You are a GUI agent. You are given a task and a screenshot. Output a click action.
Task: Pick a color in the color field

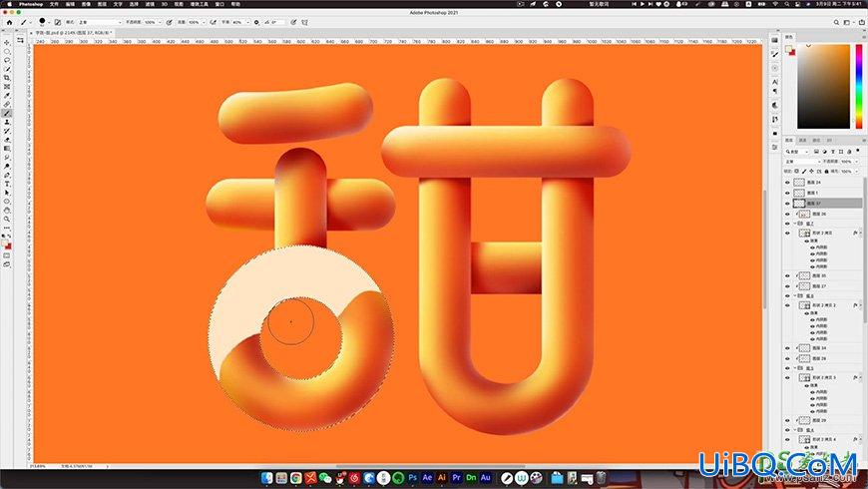823,87
